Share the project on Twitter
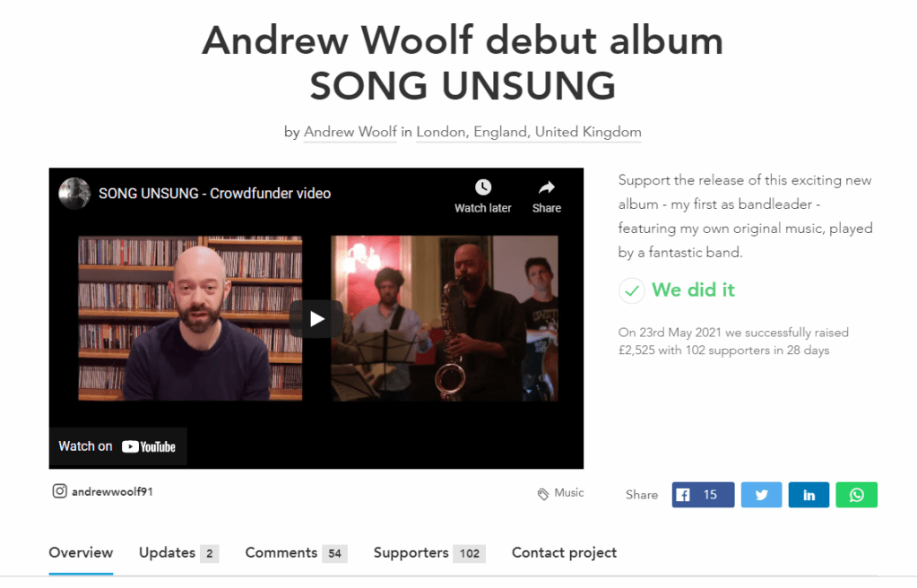 (761, 495)
